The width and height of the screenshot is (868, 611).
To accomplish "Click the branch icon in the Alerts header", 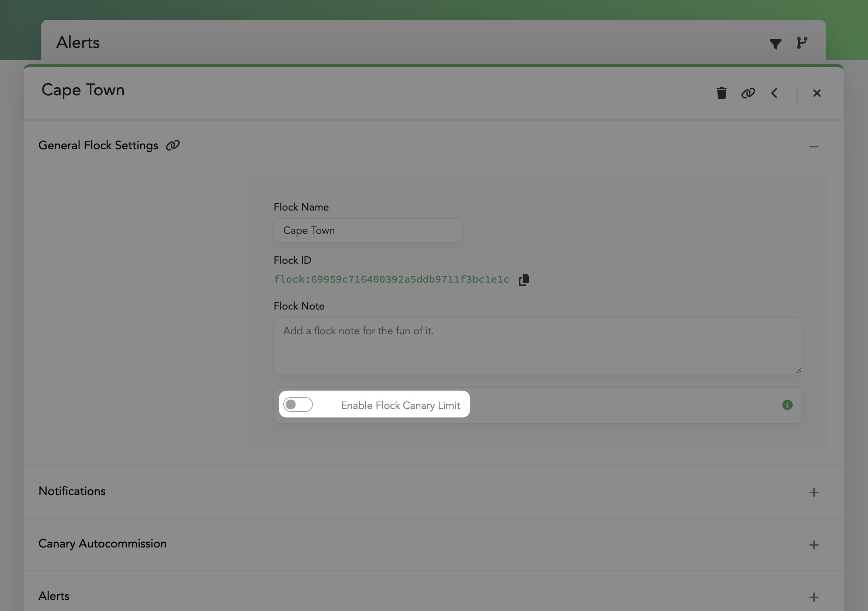I will click(x=802, y=43).
